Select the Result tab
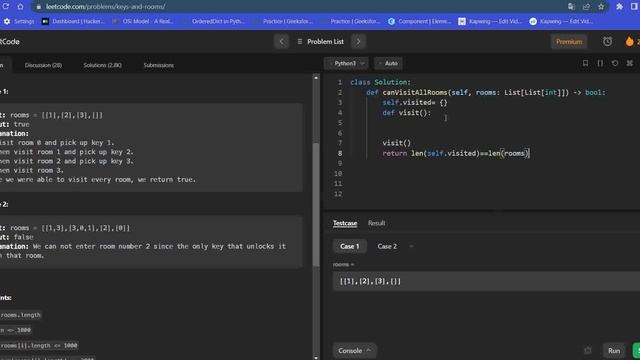Image resolution: width=640 pixels, height=360 pixels. [x=376, y=223]
